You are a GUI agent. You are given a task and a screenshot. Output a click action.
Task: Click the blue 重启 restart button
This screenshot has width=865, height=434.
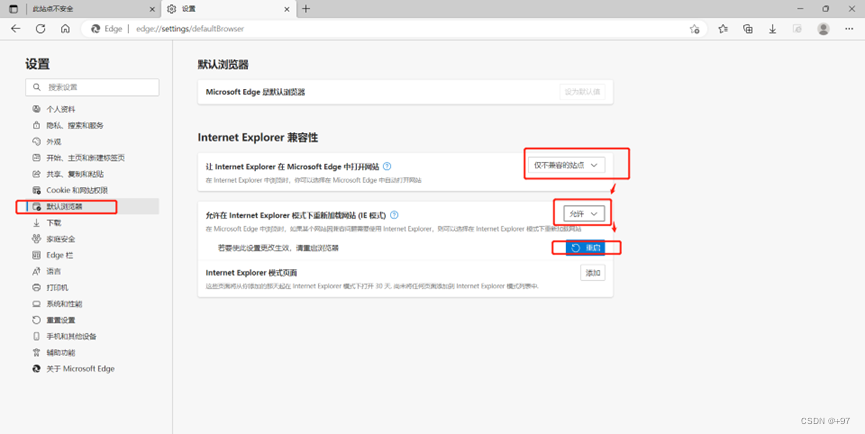click(x=586, y=248)
